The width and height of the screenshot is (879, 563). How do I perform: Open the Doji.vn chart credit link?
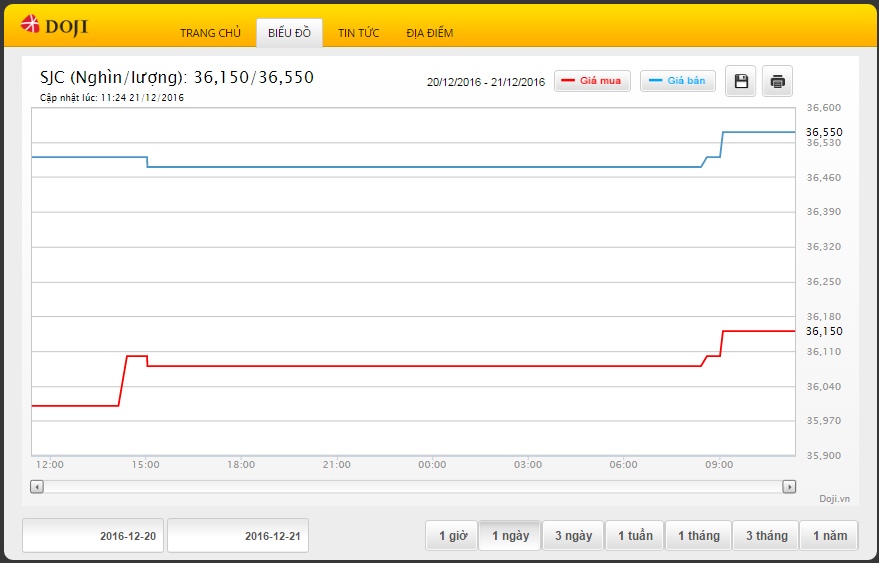coord(834,499)
